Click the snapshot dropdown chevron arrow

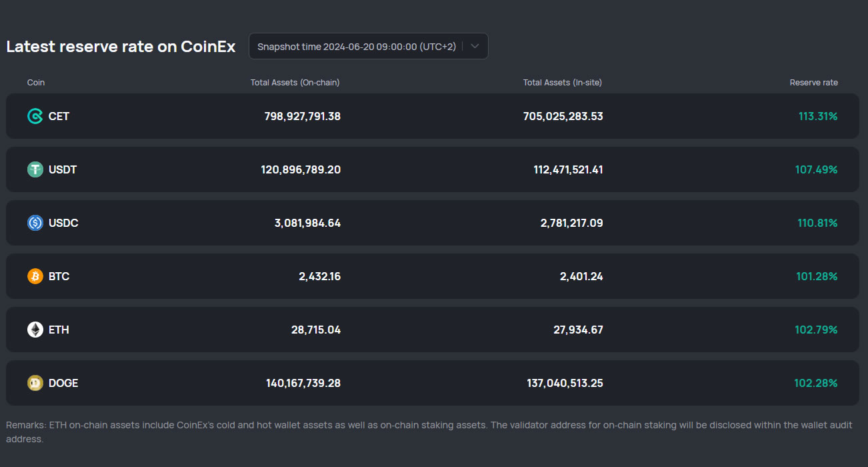coord(475,47)
